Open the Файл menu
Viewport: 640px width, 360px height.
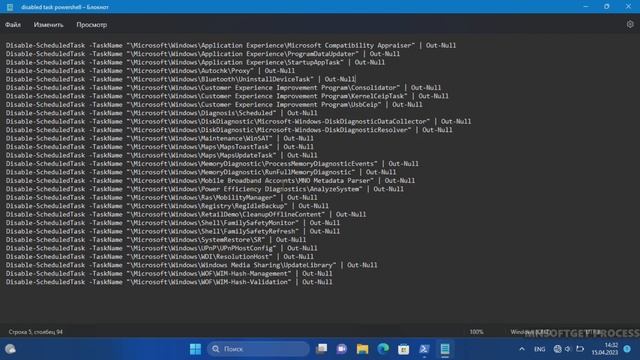tap(13, 25)
